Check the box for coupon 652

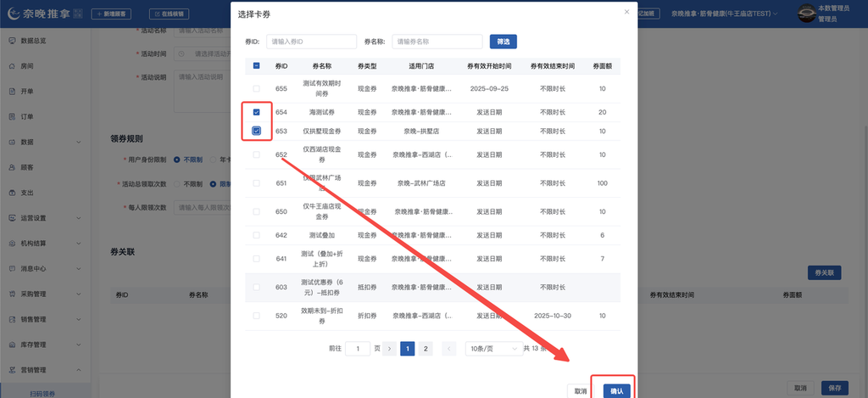click(x=256, y=154)
